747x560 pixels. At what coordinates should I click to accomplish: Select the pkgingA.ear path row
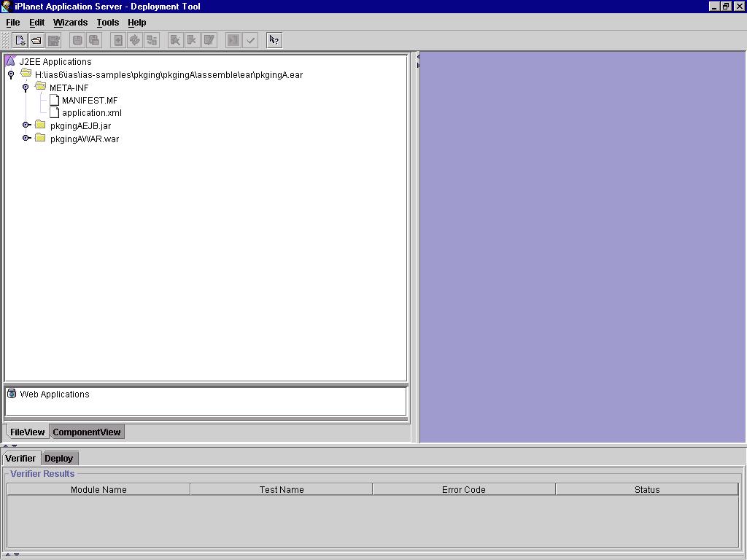pos(169,75)
